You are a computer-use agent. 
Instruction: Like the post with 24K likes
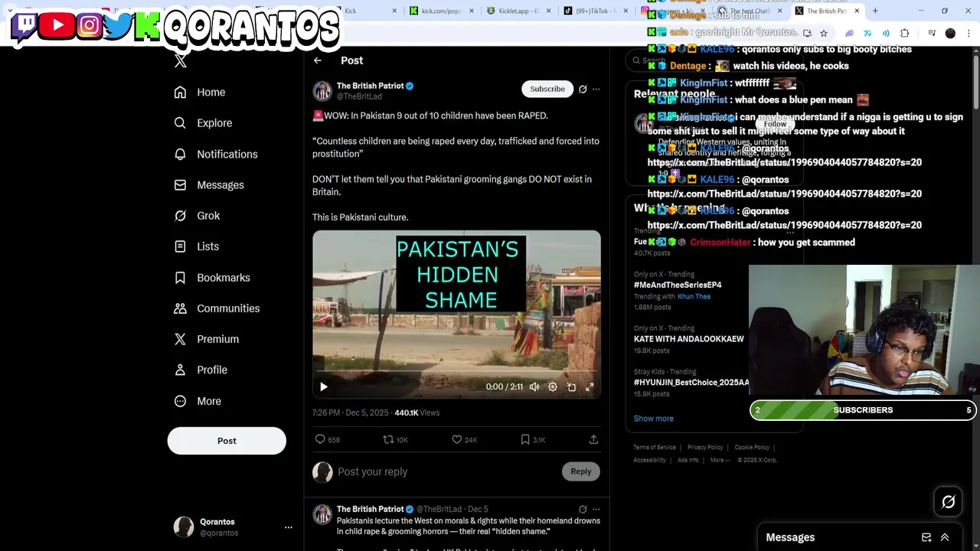point(464,439)
